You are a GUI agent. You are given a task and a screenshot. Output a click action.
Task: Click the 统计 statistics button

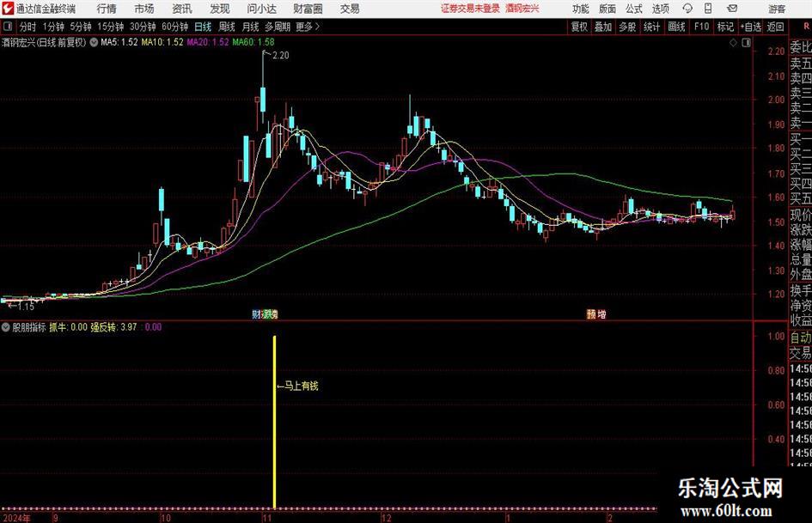coord(652,27)
